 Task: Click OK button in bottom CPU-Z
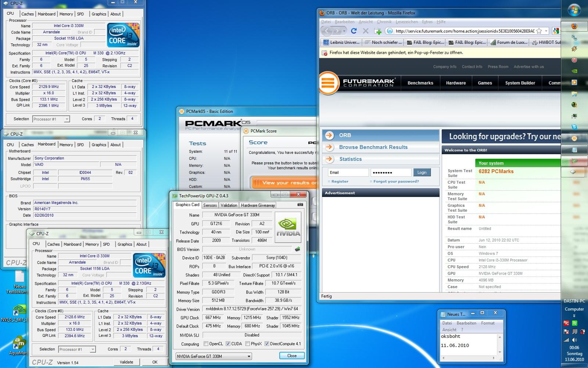155,362
